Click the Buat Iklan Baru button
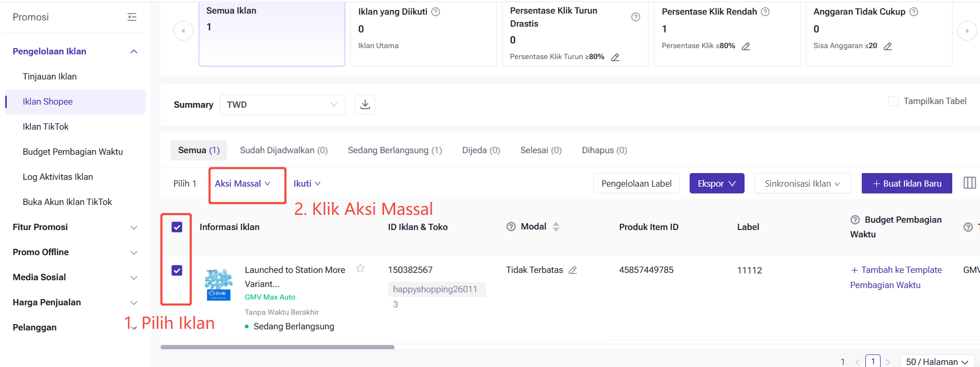This screenshot has width=980, height=367. point(907,183)
